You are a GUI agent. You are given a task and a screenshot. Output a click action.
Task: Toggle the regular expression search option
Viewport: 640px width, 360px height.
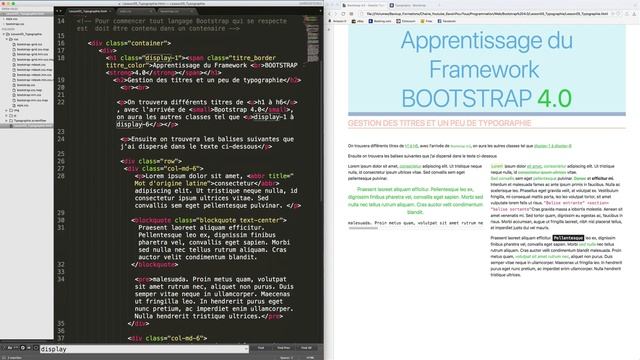coord(4,348)
